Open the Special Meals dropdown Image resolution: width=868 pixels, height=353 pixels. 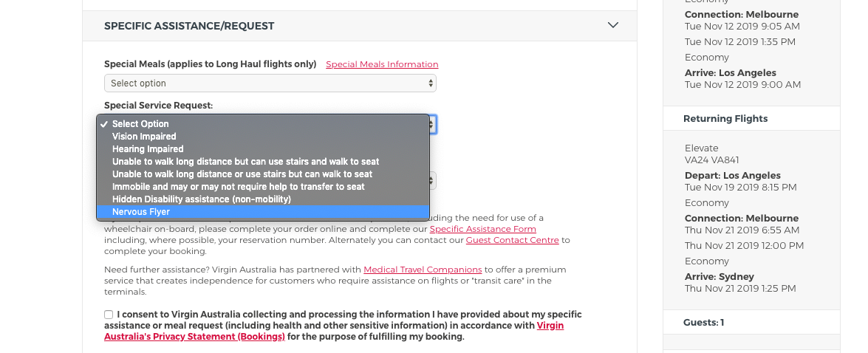tap(270, 83)
